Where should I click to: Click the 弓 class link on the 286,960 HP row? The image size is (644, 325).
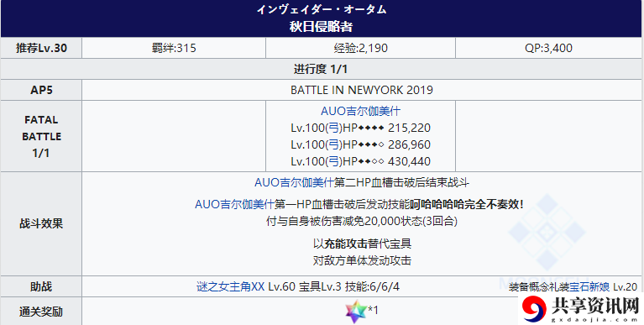[335, 144]
